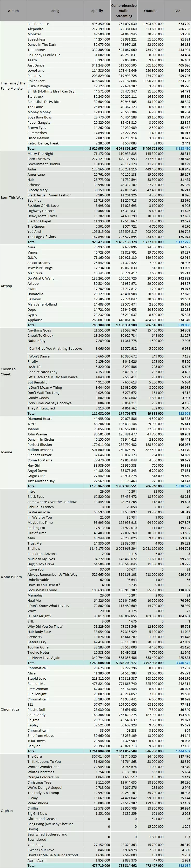Click Bad Romance Youtube value 1 603 400 000
This screenshot has width=191, height=868.
(x=153, y=24)
